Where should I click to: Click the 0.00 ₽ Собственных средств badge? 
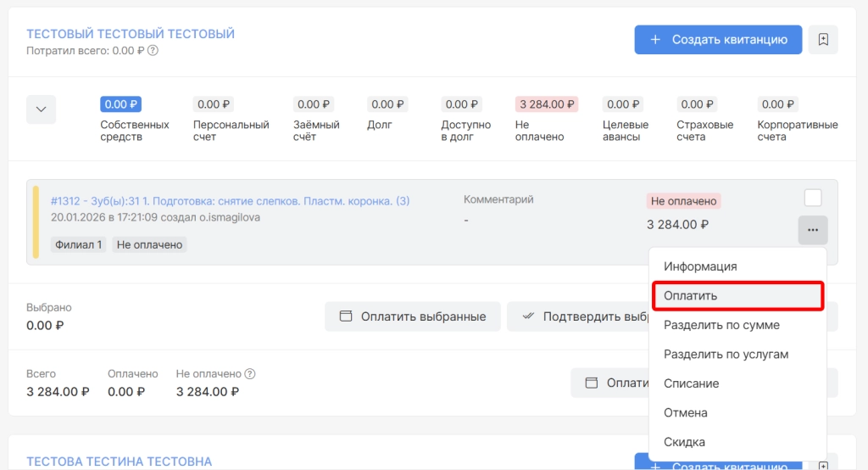pyautogui.click(x=121, y=104)
